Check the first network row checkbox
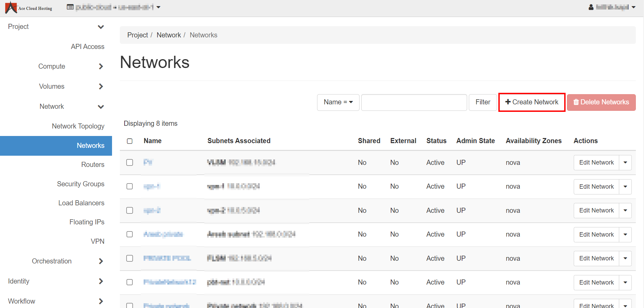The height and width of the screenshot is (308, 644). click(130, 162)
